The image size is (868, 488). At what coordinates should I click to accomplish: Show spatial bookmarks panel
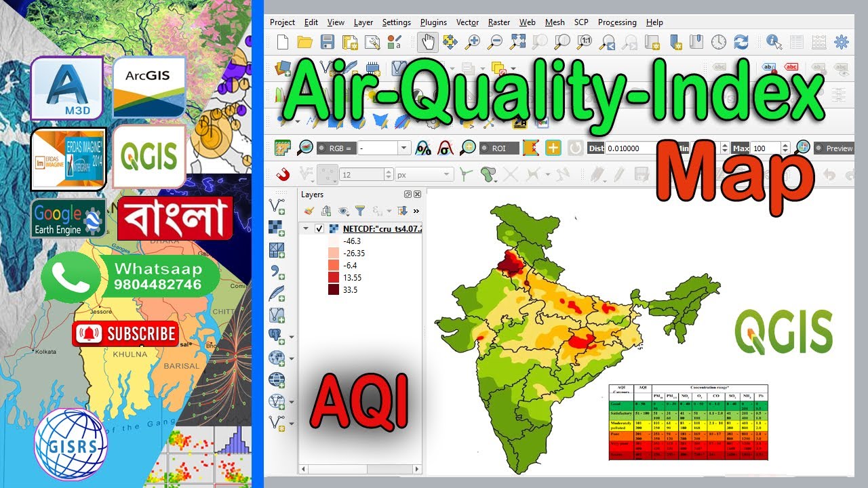click(x=696, y=42)
